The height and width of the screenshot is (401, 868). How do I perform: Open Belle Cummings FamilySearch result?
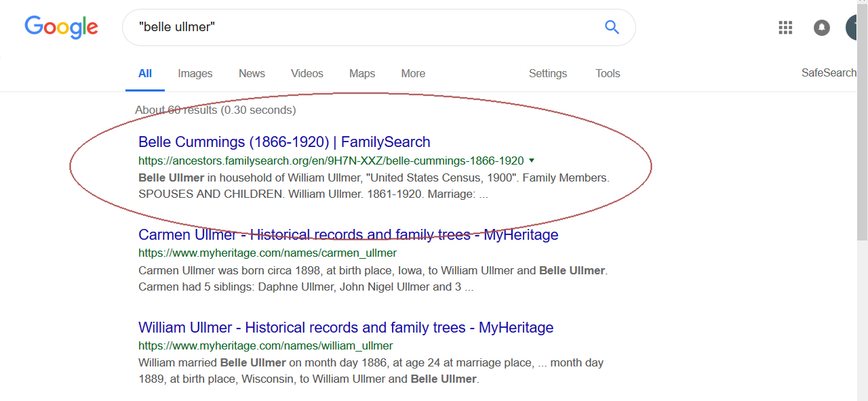284,142
